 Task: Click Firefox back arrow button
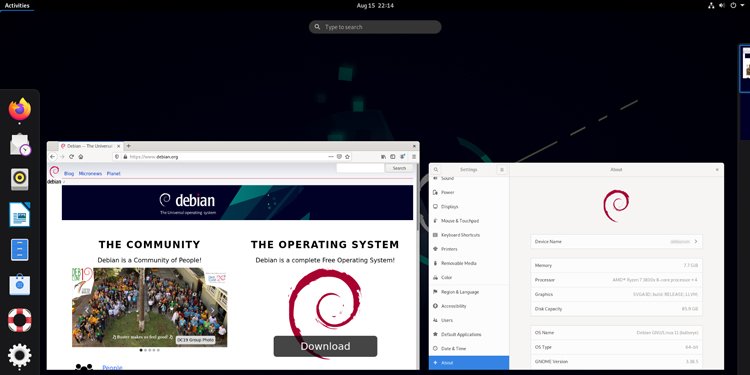pyautogui.click(x=53, y=156)
